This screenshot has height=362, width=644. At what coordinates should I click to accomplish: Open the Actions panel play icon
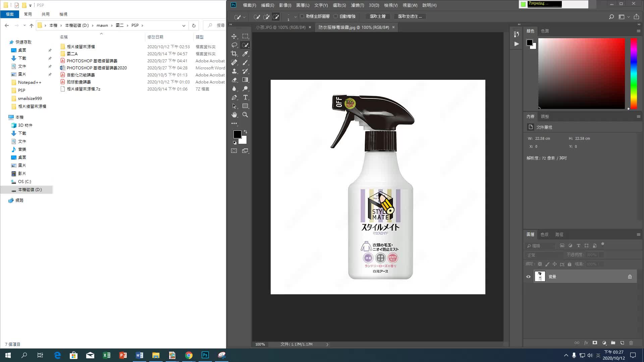coord(517,44)
